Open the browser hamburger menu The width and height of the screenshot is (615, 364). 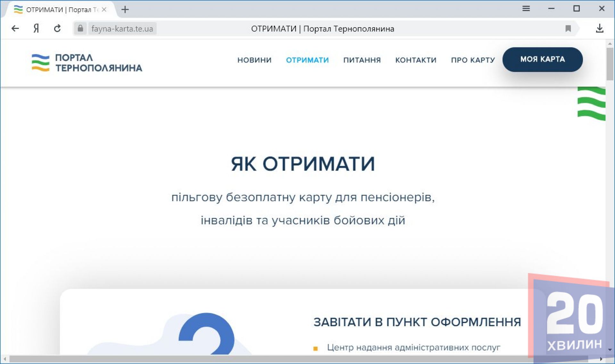coord(526,9)
